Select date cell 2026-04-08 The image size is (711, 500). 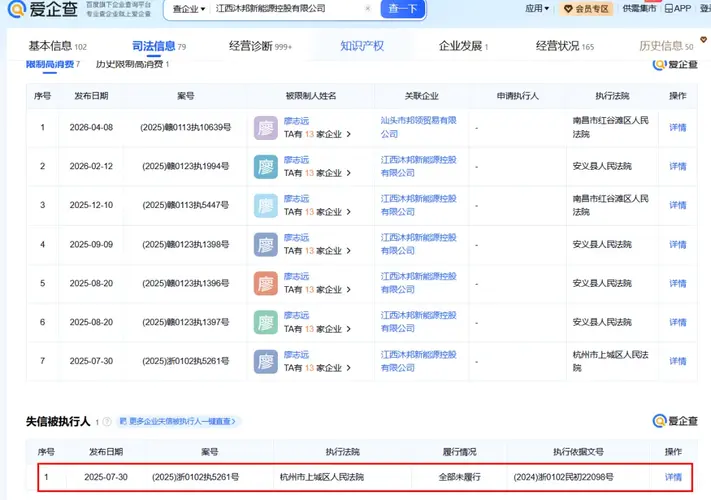[x=91, y=128]
